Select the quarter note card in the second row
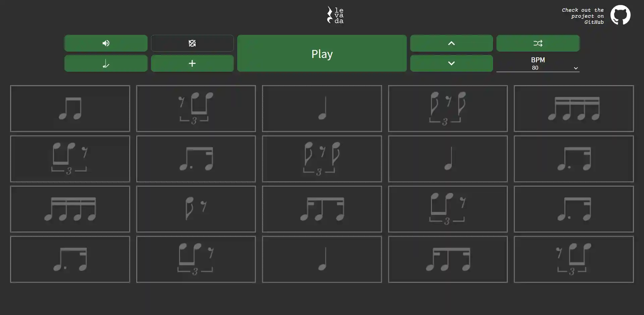 447,159
